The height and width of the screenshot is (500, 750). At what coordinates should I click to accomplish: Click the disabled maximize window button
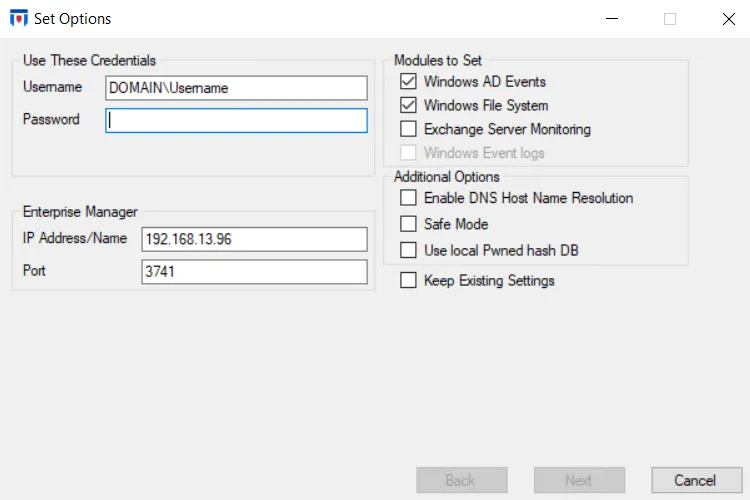(670, 19)
